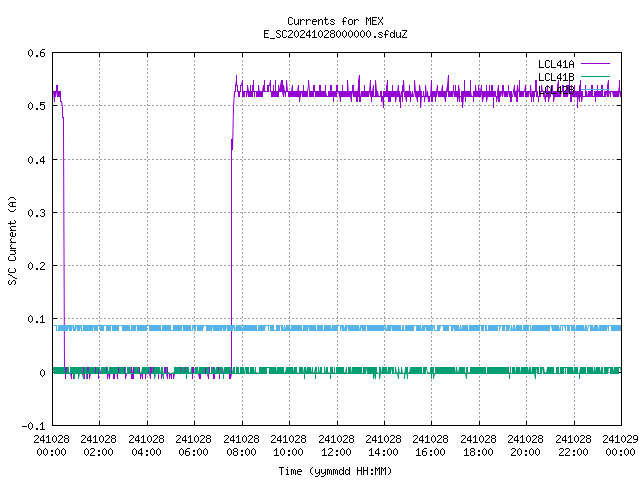640x480 pixels.
Task: Click the 241028 02:00 x-axis tick label
Action: 98,445
